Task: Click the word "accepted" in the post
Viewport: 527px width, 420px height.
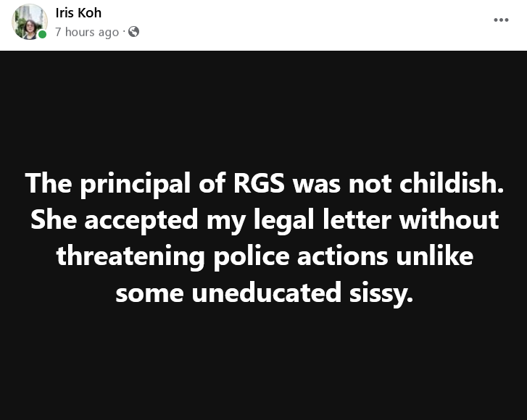Action: click(140, 220)
